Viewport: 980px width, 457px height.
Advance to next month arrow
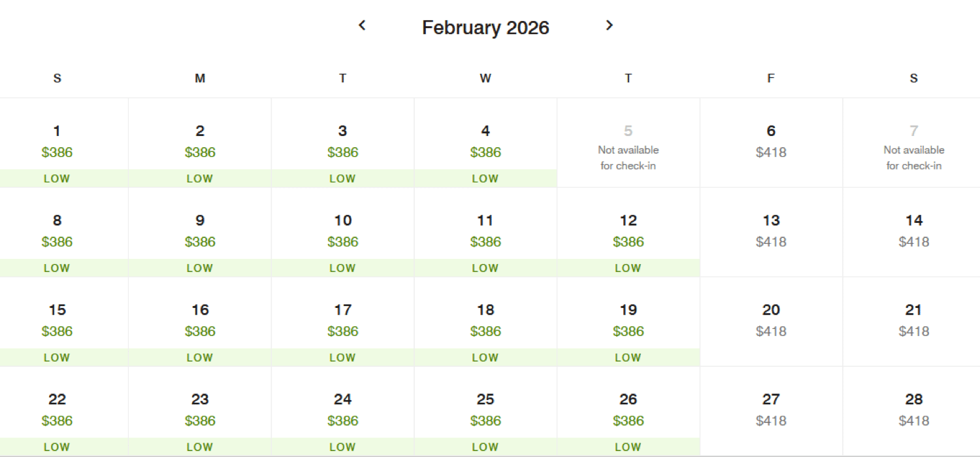coord(609,25)
